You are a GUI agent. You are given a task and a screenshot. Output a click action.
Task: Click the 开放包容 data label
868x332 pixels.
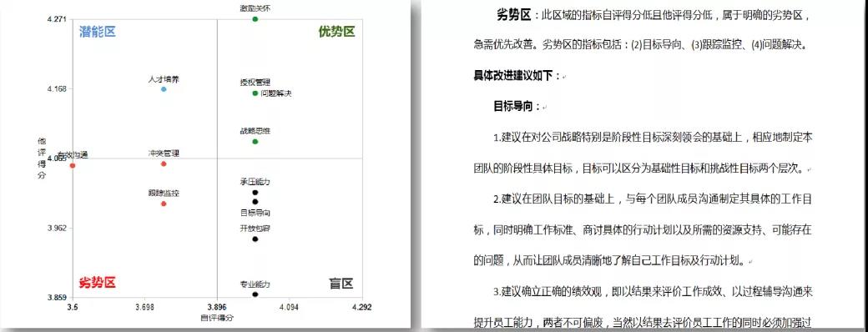click(255, 229)
